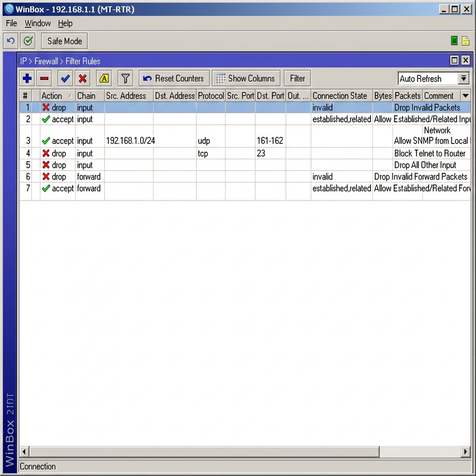Disable rule with red X toolbar icon
Viewport: 476px width, 476px height.
point(83,78)
